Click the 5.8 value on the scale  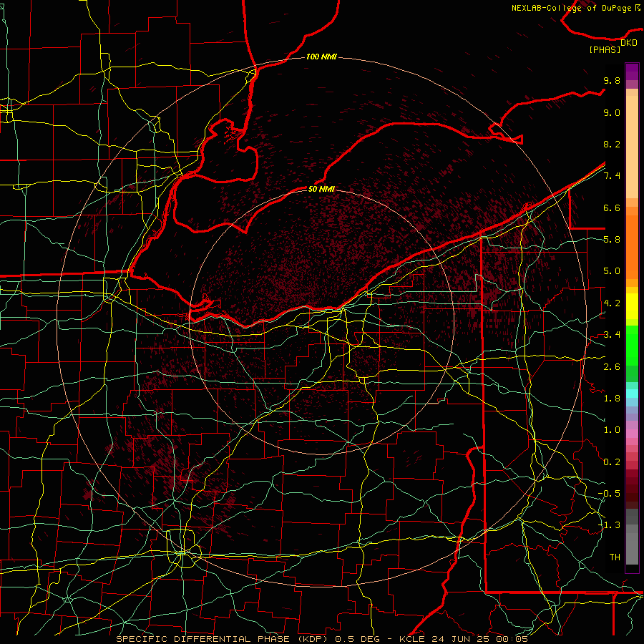pos(612,240)
